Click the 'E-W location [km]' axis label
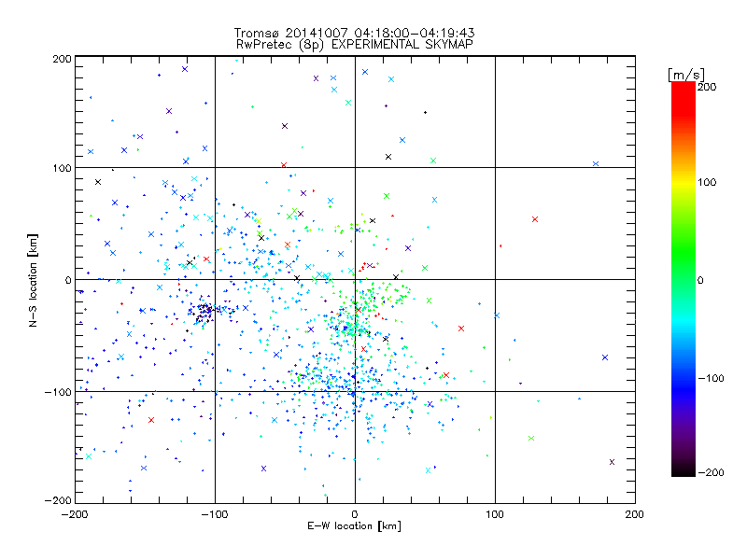The width and height of the screenshot is (747, 560). pos(354,525)
